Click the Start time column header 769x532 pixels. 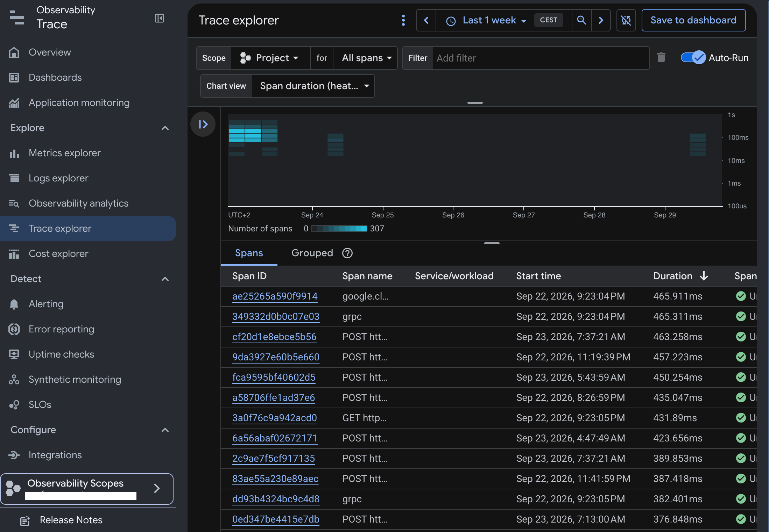[538, 276]
